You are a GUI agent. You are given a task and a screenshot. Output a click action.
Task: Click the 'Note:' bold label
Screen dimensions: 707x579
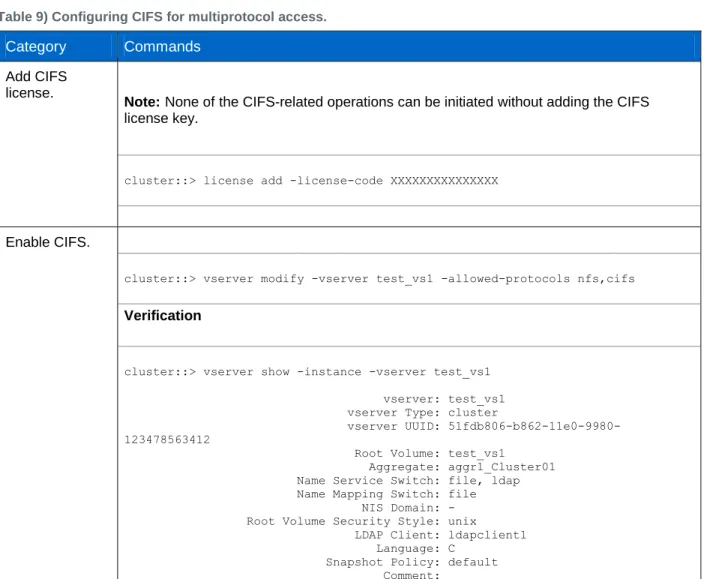click(x=142, y=102)
